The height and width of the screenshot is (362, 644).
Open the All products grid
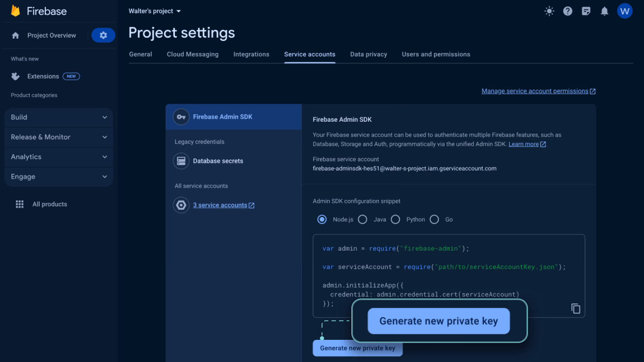[41, 204]
